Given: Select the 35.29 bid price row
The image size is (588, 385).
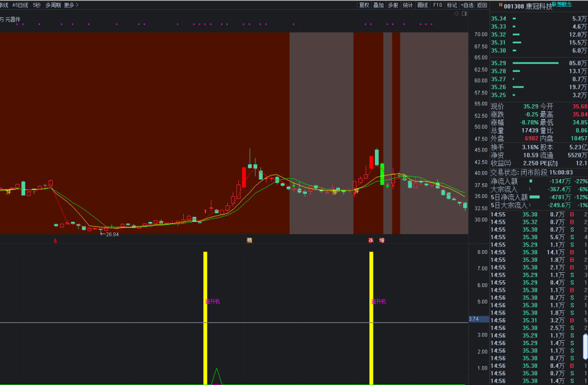Looking at the screenshot, I should (539, 63).
